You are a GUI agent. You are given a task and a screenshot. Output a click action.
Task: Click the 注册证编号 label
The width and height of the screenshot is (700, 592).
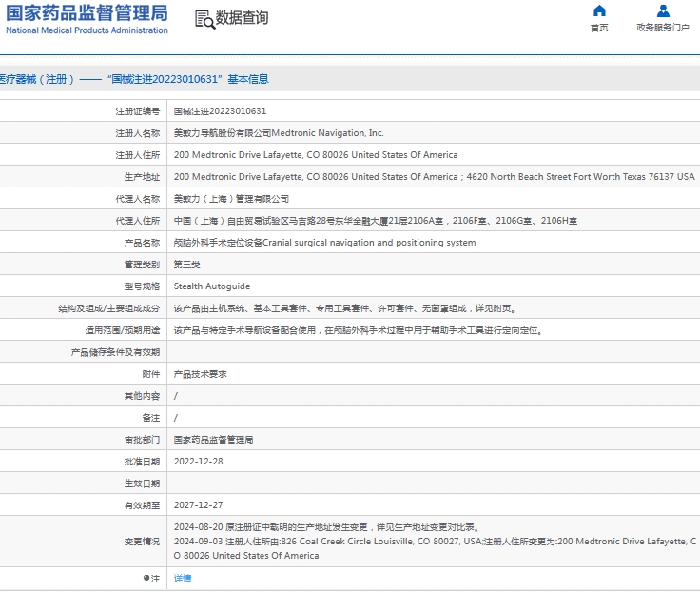[x=138, y=111]
